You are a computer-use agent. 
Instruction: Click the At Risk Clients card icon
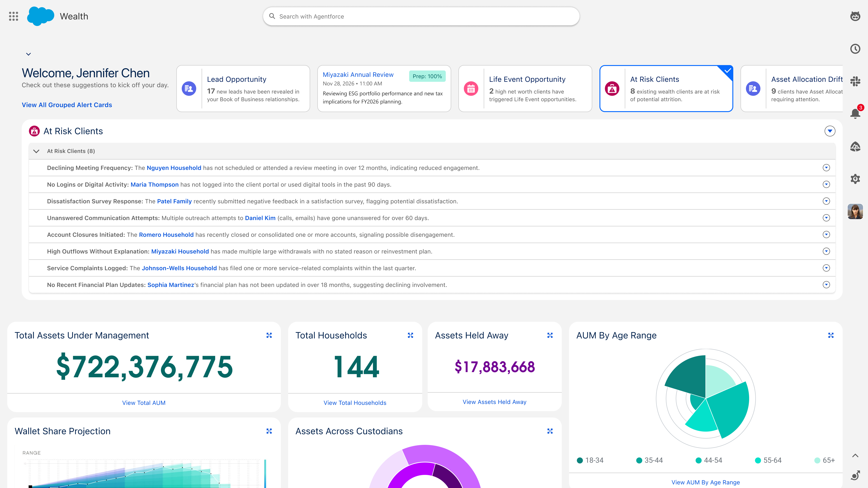(x=612, y=89)
